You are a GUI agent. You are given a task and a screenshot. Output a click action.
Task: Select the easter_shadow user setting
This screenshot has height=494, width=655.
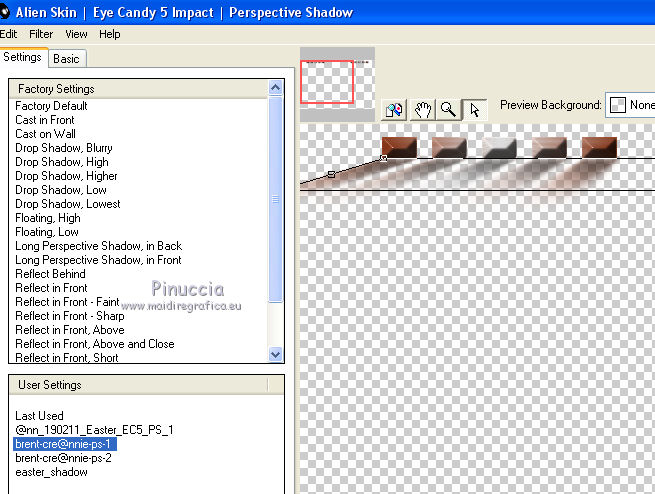(x=51, y=472)
